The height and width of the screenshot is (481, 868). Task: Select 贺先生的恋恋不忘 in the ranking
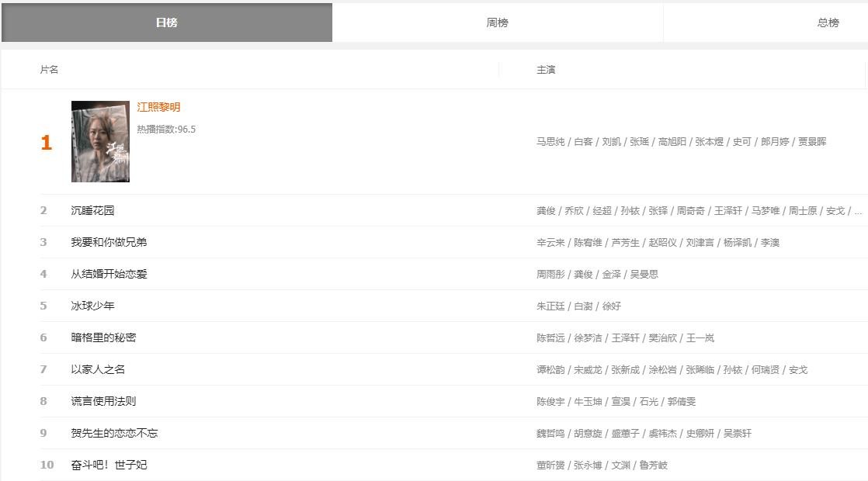point(114,433)
